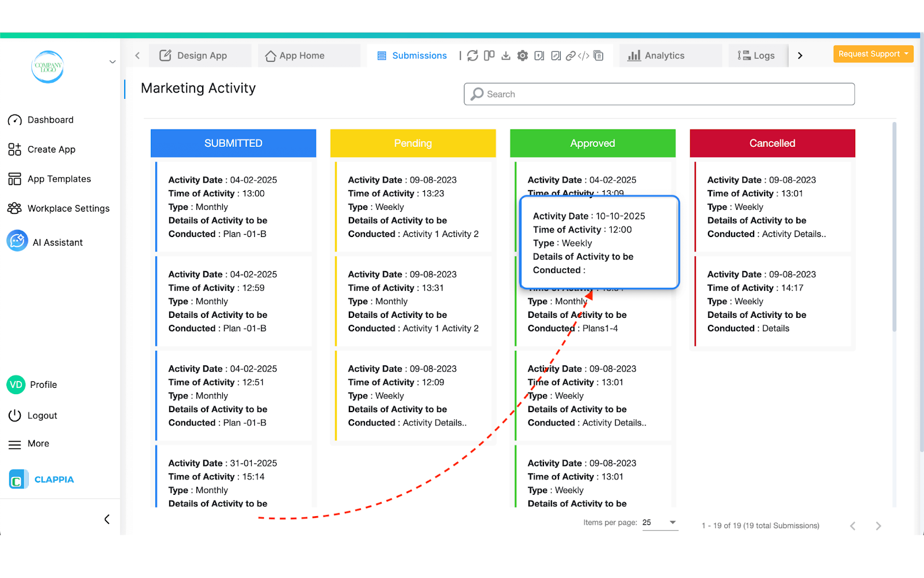Open the card dated 10-10-2025
Screen dimensions: 924x578
pos(599,242)
